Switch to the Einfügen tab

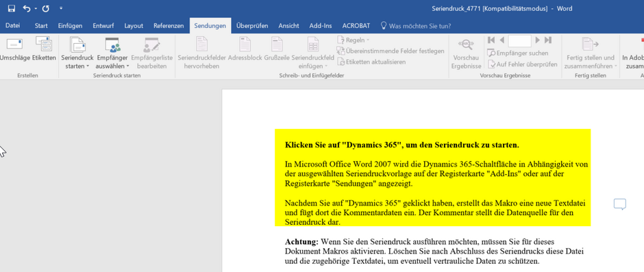point(70,25)
